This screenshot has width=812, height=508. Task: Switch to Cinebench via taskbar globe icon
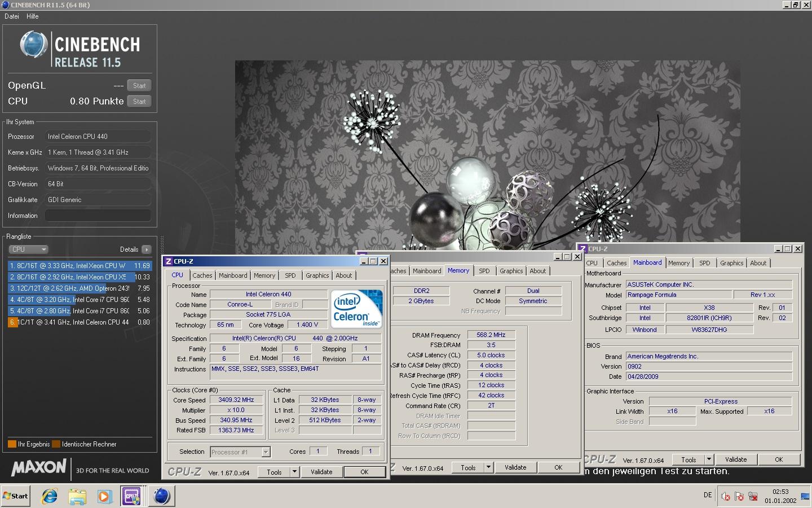(161, 496)
